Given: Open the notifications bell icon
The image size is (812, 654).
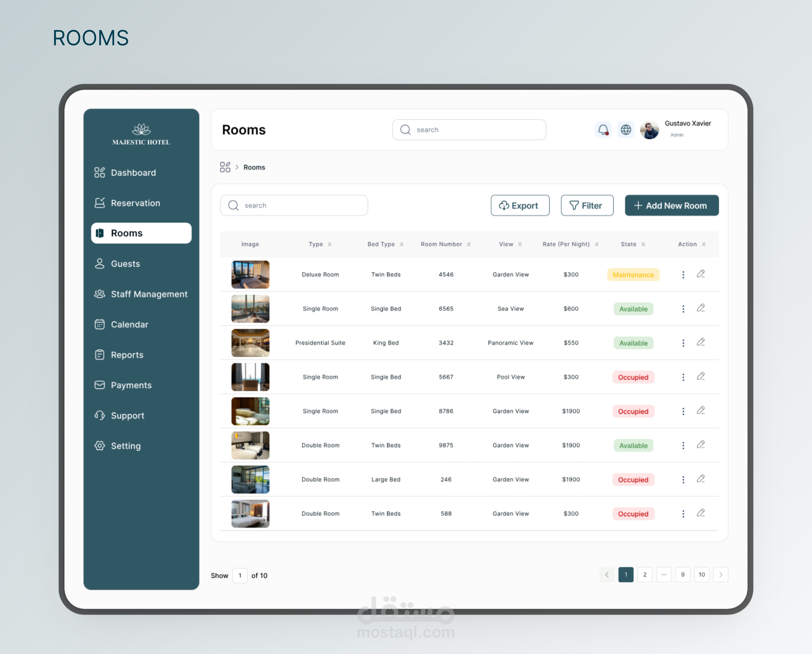Looking at the screenshot, I should pyautogui.click(x=603, y=130).
